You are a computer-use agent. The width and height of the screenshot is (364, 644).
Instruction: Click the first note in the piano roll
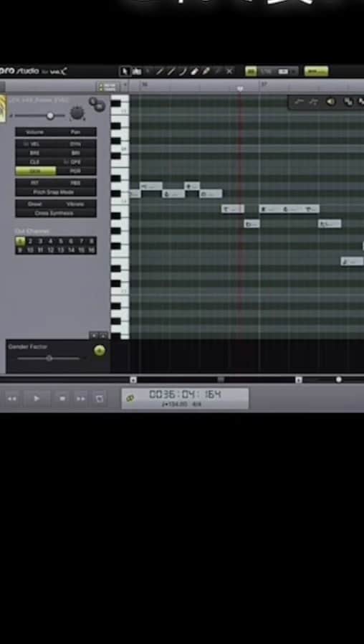135,194
